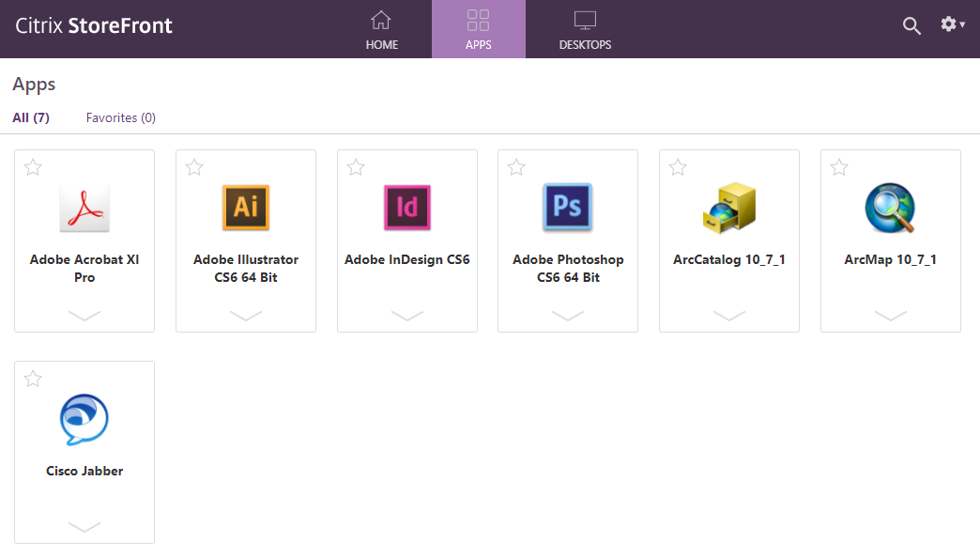Favorite Adobe Acrobat XI Pro with its star
Image resolution: width=980 pixels, height=559 pixels.
(x=33, y=167)
